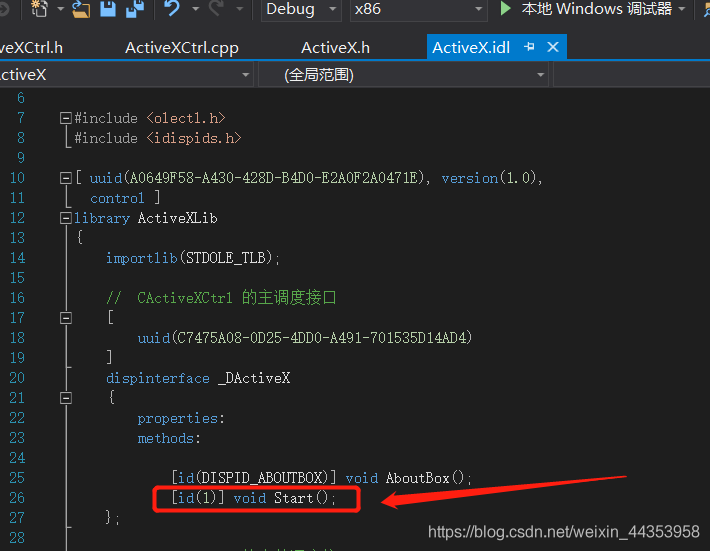Collapse the library ActiveXLib block
The height and width of the screenshot is (551, 710).
(x=66, y=218)
